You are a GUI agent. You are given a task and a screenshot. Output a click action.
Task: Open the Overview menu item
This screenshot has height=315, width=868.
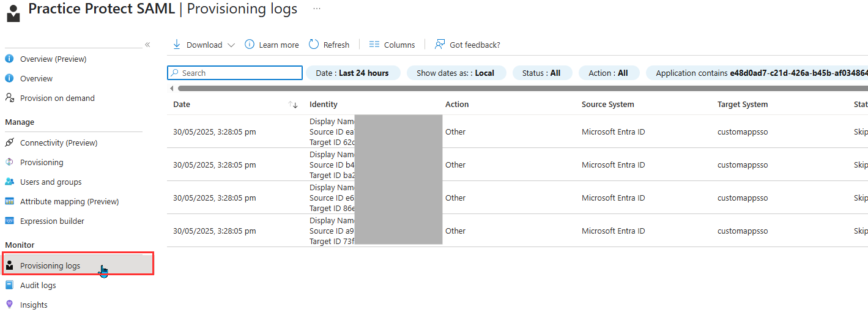click(36, 79)
